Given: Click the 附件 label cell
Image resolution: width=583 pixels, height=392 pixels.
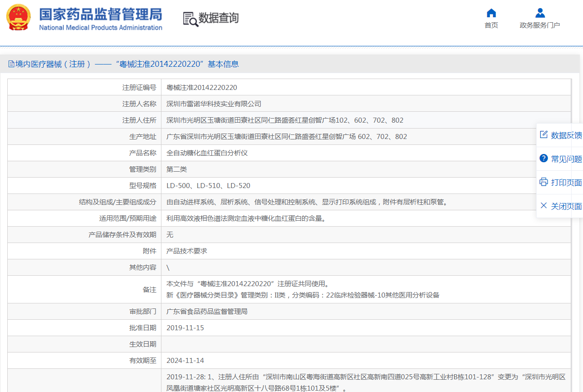Looking at the screenshot, I should coord(85,251).
